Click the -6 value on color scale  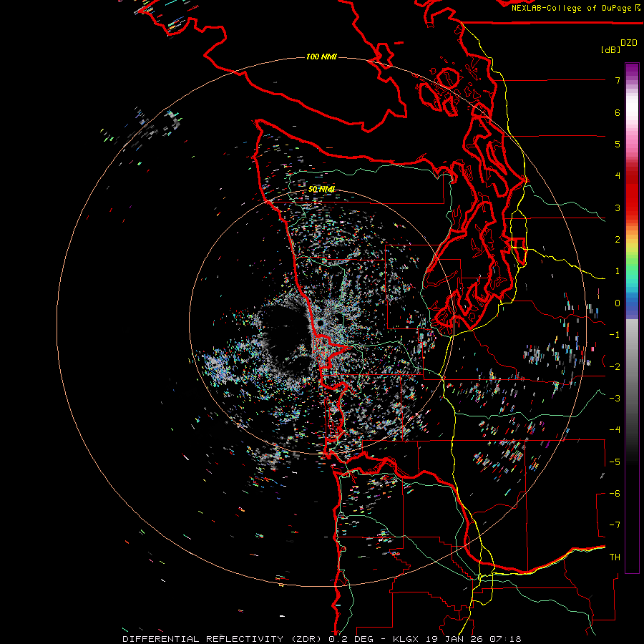point(615,493)
